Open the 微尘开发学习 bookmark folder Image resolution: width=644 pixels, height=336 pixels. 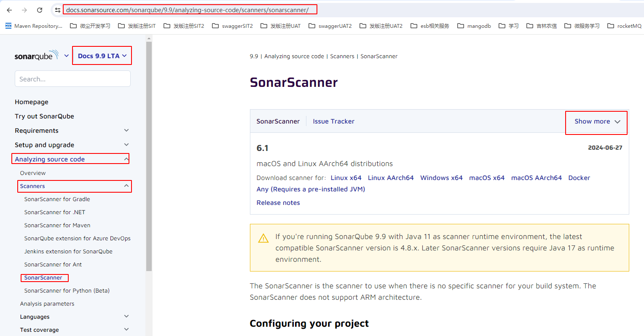tap(90, 26)
